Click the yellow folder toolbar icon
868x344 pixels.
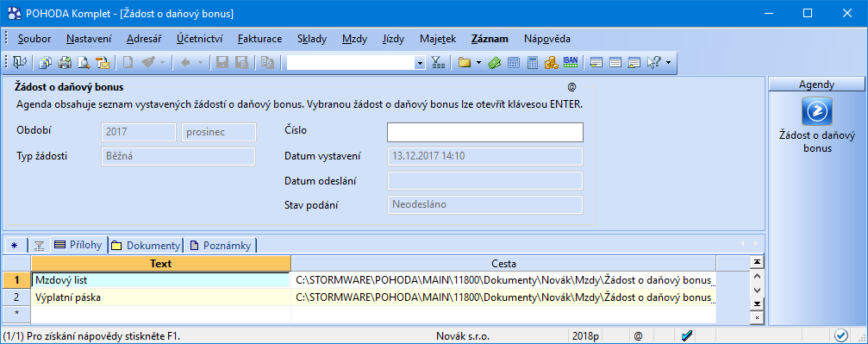pyautogui.click(x=464, y=63)
